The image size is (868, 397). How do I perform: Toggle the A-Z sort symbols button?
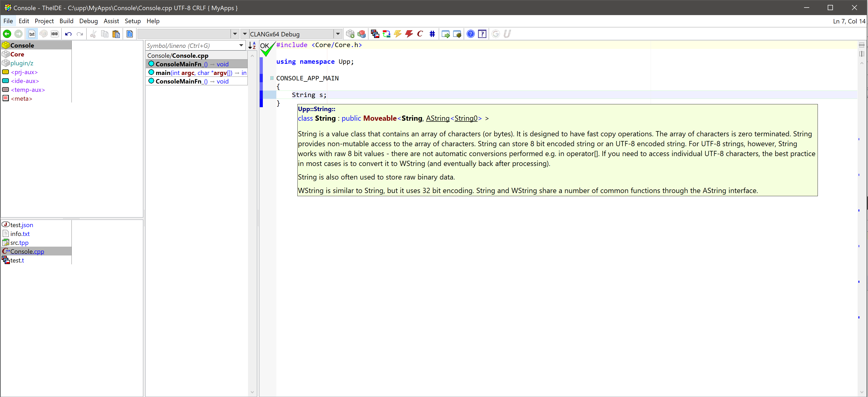click(x=252, y=46)
